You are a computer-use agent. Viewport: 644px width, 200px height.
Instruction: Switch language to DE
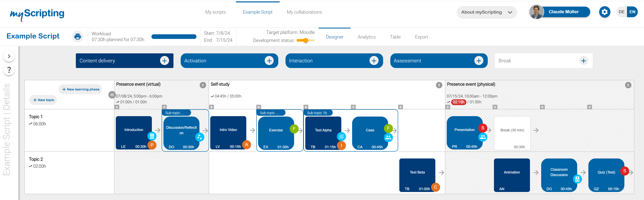pos(622,12)
